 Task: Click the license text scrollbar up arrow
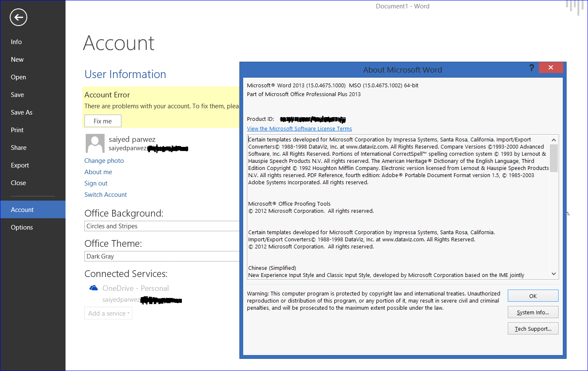tap(554, 140)
